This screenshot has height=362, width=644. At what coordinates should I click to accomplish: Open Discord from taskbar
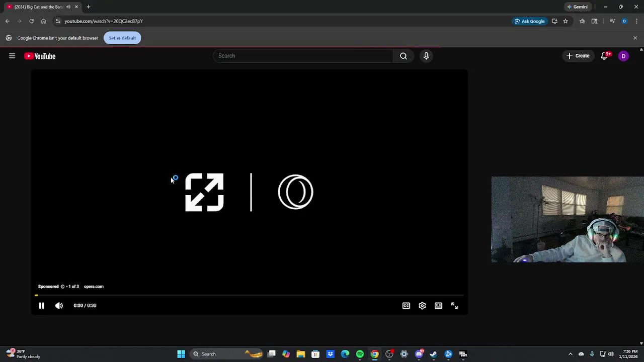(419, 354)
